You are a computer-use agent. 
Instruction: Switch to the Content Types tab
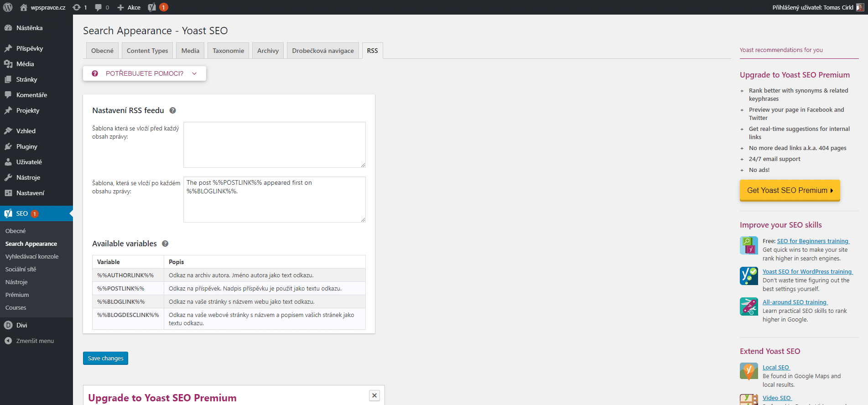[147, 51]
